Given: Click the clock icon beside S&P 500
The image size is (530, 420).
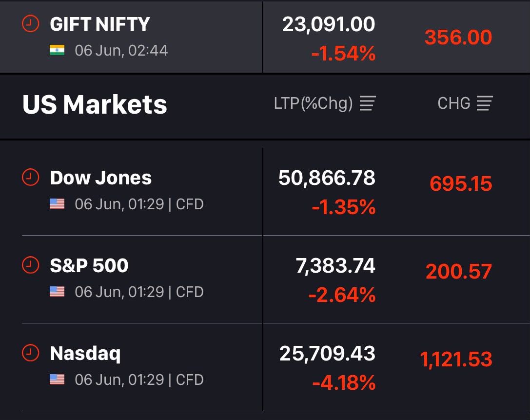Looking at the screenshot, I should pyautogui.click(x=30, y=265).
